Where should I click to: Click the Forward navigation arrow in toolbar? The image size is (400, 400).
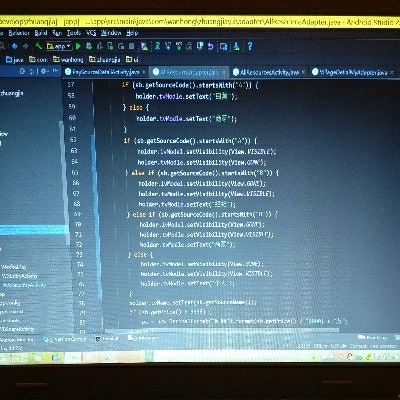tap(26, 46)
